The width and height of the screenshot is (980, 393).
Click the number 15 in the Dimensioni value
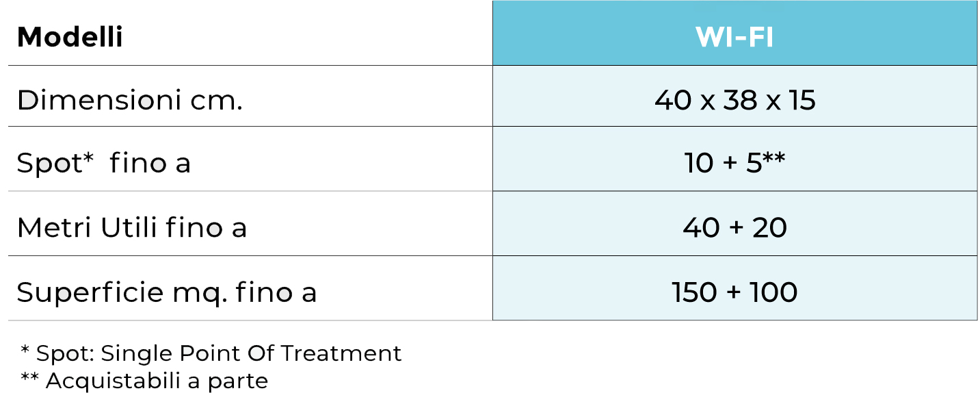802,101
